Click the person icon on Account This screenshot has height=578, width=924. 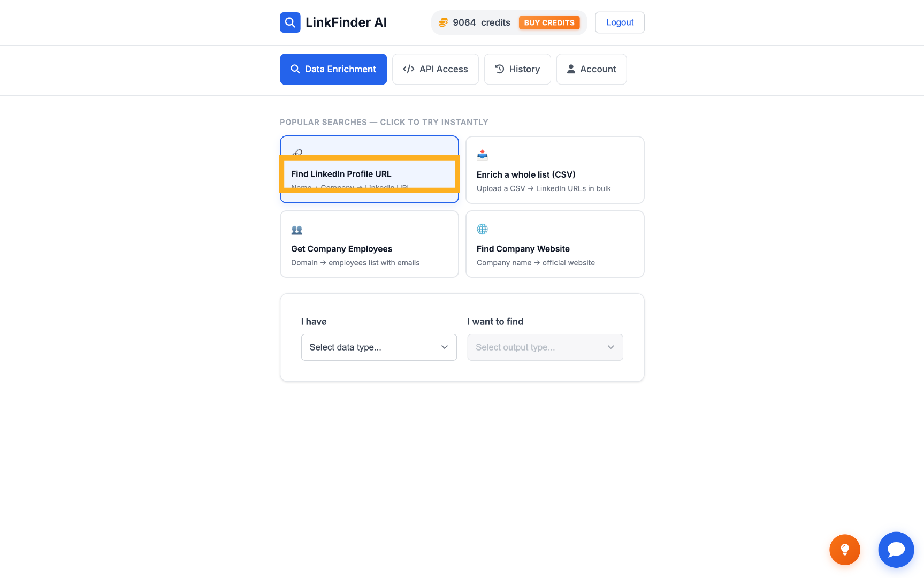click(x=571, y=69)
